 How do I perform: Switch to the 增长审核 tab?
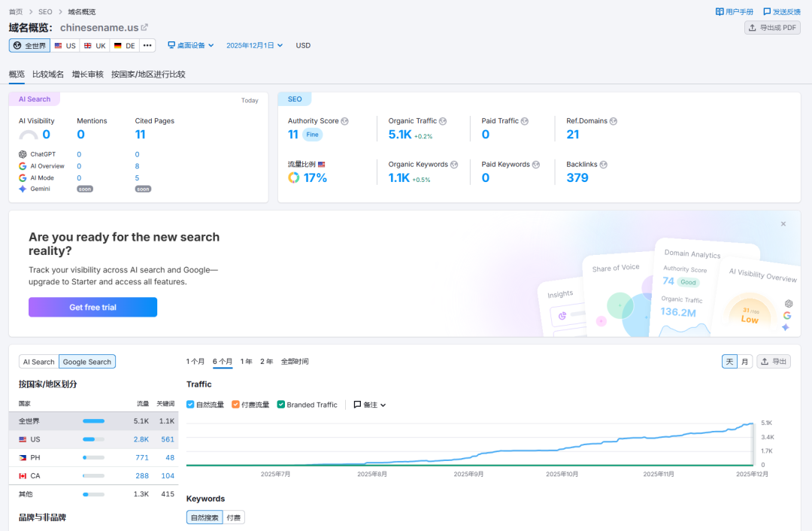[x=88, y=74]
